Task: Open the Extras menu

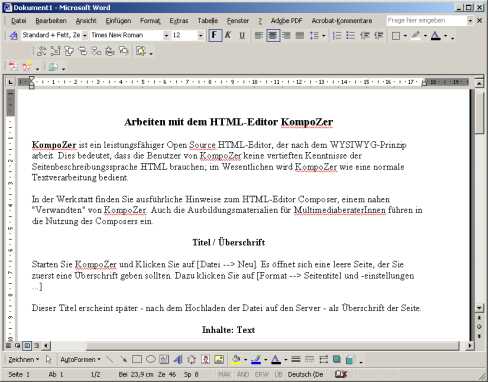Action: point(179,21)
